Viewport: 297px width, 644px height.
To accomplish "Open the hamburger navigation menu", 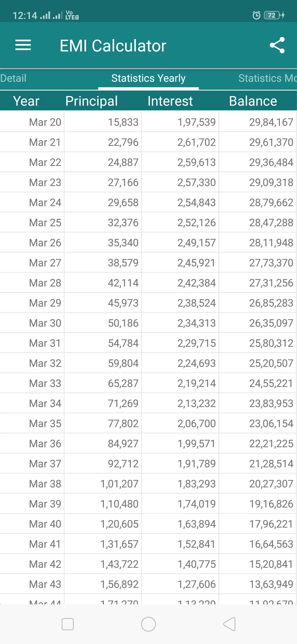I will [23, 45].
